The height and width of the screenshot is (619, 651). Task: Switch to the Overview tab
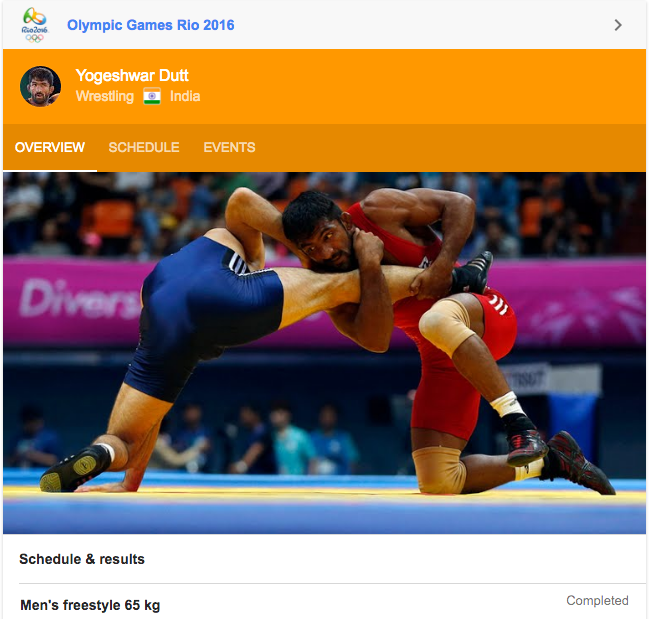click(50, 147)
